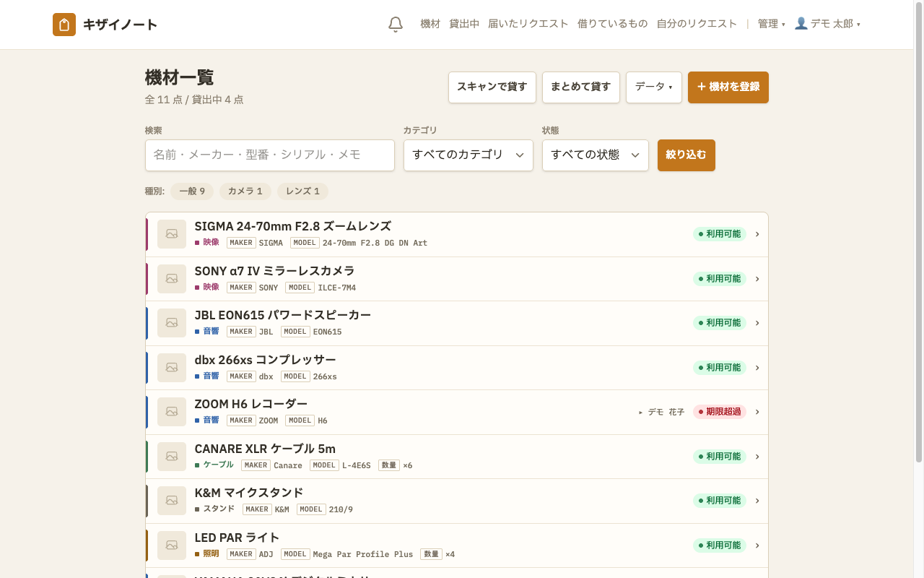
Task: Open the notification bell icon
Action: tap(396, 25)
